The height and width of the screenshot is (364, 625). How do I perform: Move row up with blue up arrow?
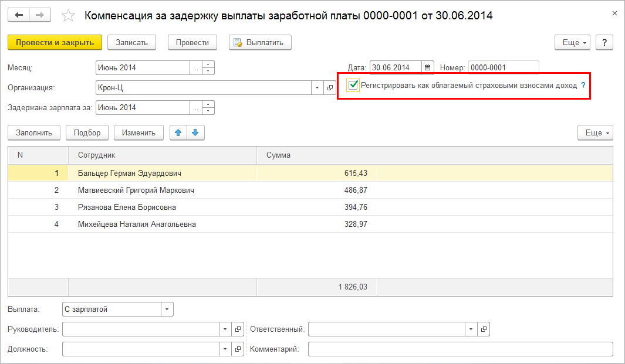pyautogui.click(x=178, y=132)
